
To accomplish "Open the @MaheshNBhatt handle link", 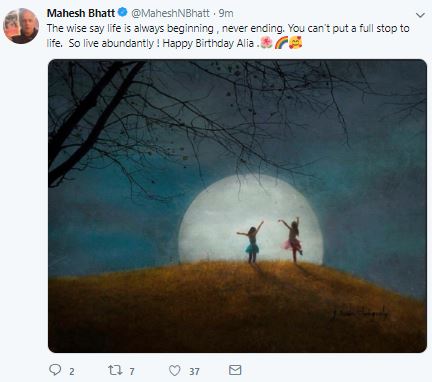I will pos(170,13).
